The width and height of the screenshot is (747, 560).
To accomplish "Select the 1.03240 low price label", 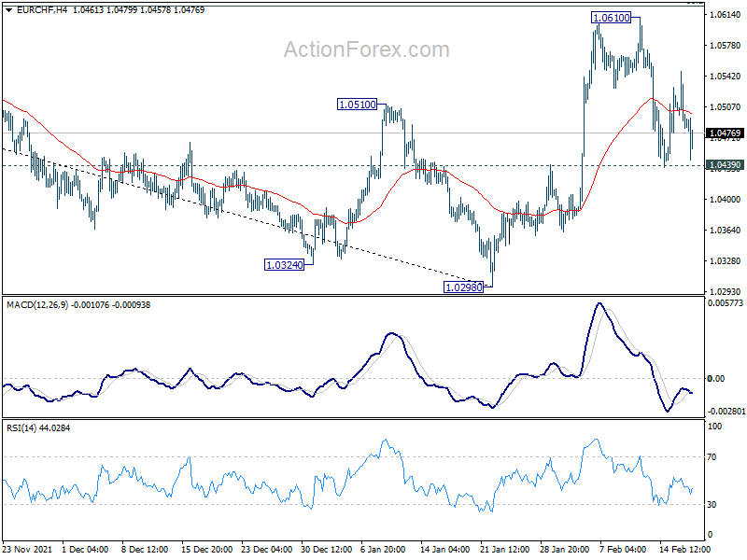I will [285, 265].
